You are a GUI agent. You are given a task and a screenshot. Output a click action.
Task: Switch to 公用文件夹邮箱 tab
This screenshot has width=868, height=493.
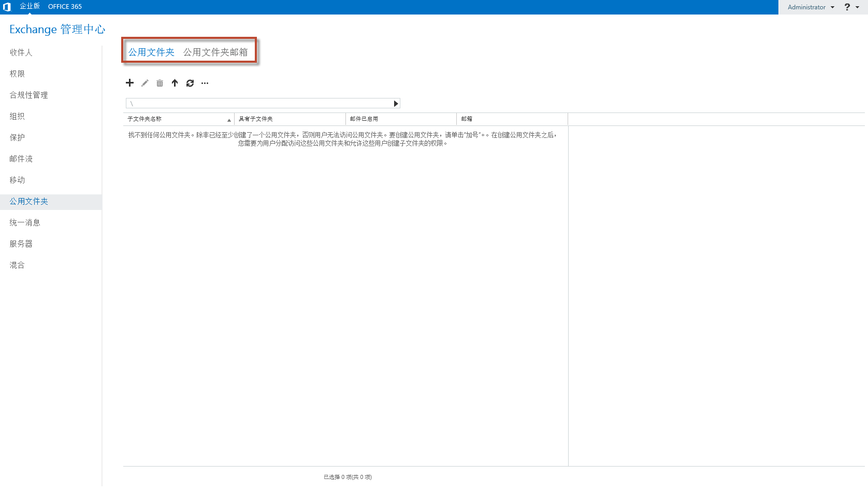point(215,52)
